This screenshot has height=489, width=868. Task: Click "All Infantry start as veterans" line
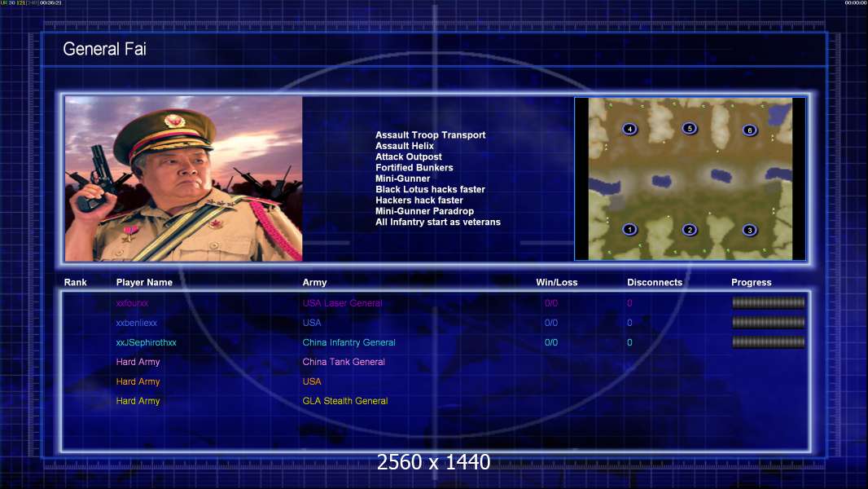pyautogui.click(x=438, y=222)
